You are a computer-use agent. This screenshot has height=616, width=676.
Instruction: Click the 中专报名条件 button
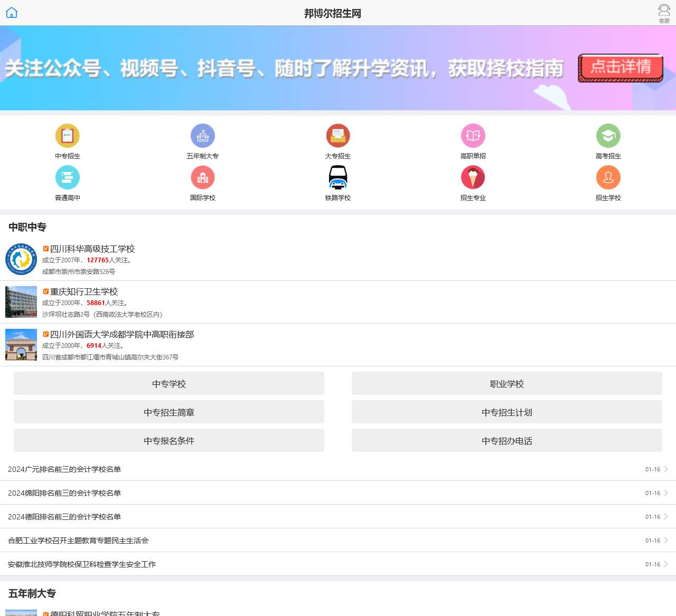169,441
